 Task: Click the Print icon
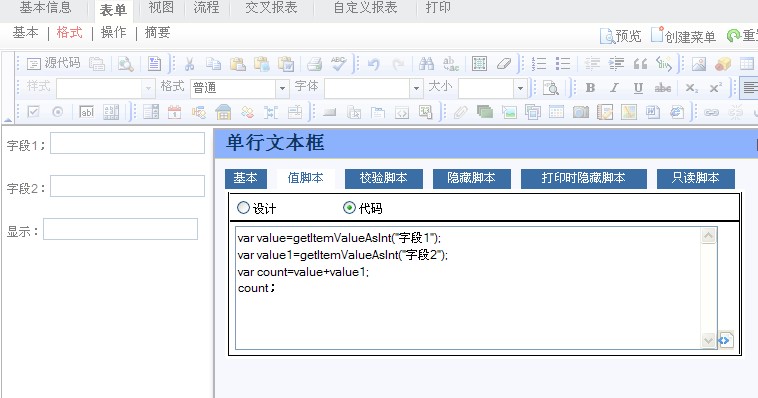point(314,64)
